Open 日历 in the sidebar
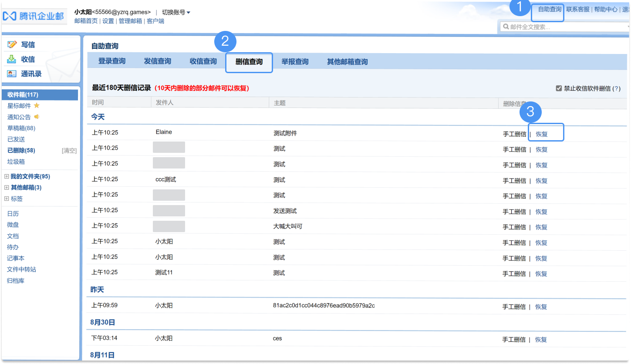The height and width of the screenshot is (364, 631). [x=13, y=214]
